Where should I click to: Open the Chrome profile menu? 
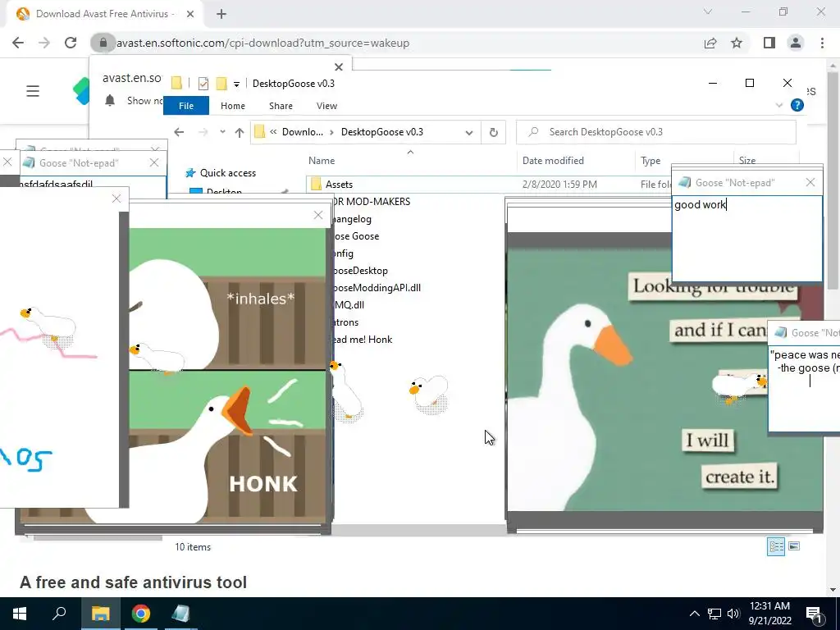coord(796,43)
